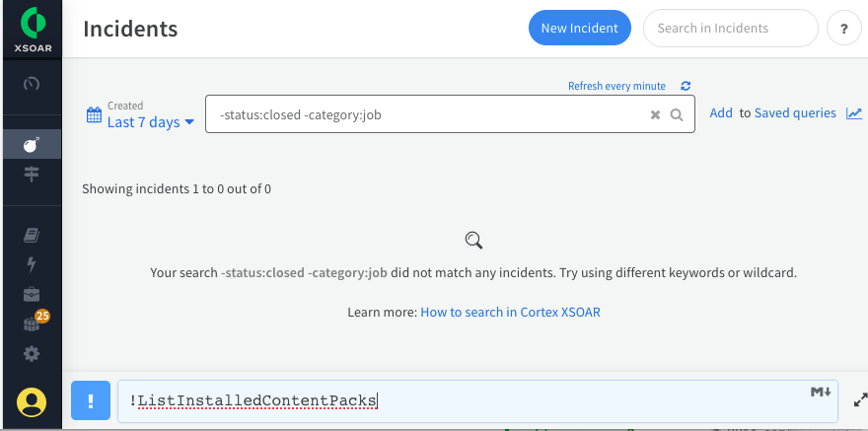This screenshot has width=868, height=431.
Task: Expand the command line input area
Action: 859,400
